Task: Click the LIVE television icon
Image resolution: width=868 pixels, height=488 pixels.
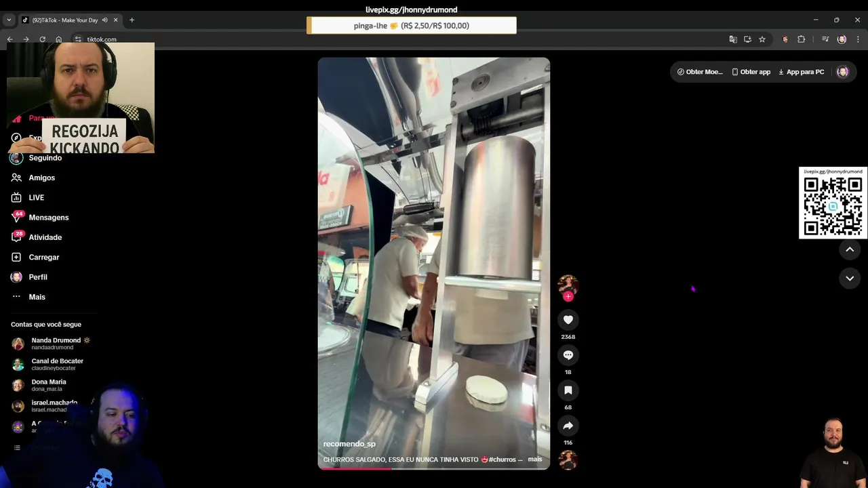Action: coord(16,197)
